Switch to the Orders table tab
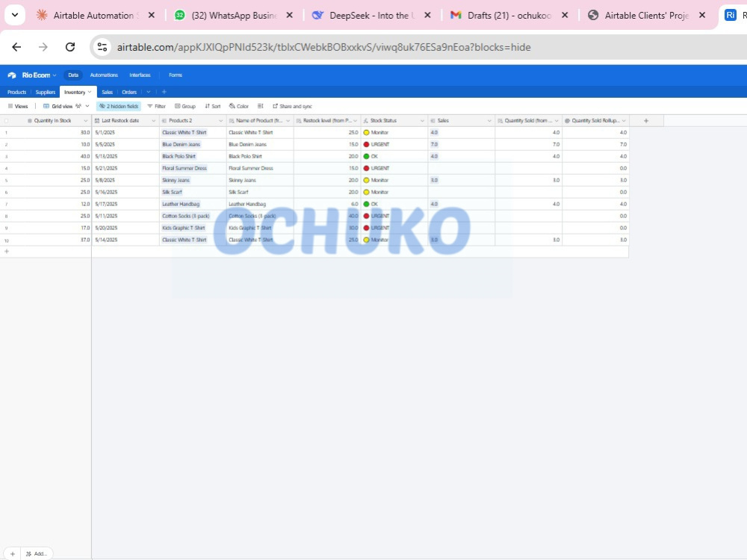The height and width of the screenshot is (560, 747). tap(129, 93)
